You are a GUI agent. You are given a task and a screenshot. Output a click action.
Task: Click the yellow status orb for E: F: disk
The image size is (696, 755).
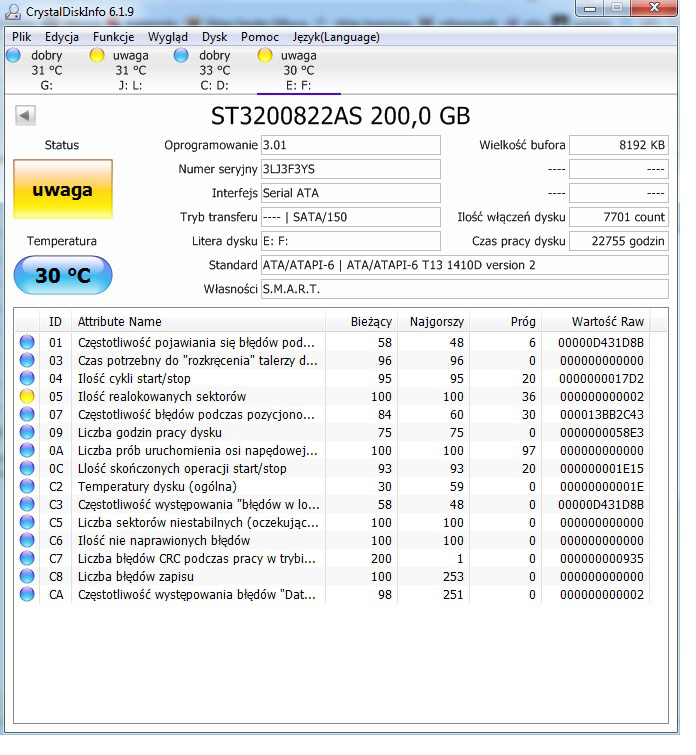pos(264,55)
